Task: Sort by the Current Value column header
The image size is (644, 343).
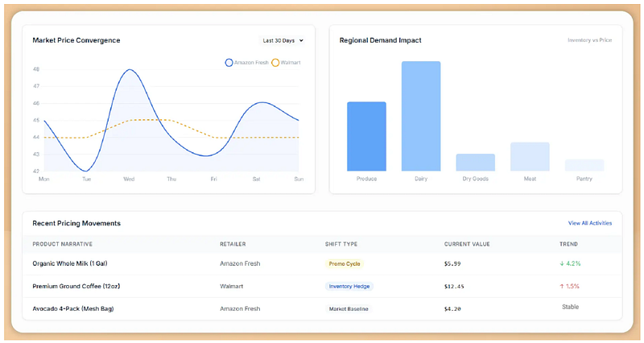Action: [x=467, y=244]
